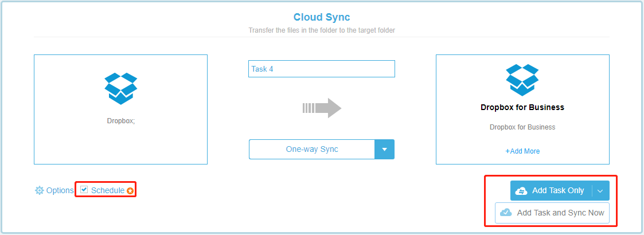
Task: Click the +Add More link
Action: click(522, 151)
